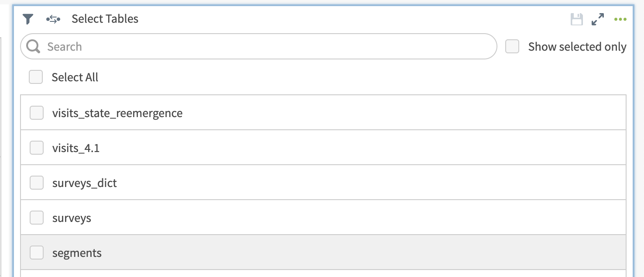Click the Select Tables panel title

(105, 19)
